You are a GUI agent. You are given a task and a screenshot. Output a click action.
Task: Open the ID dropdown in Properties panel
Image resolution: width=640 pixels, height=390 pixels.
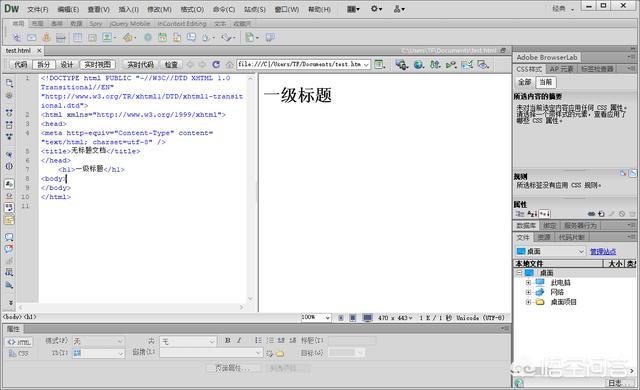(x=98, y=353)
